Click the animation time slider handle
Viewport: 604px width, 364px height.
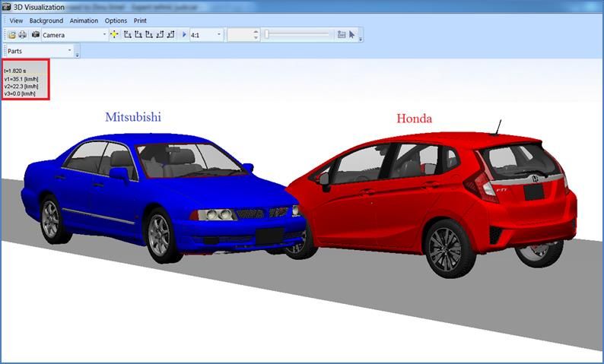[x=266, y=35]
